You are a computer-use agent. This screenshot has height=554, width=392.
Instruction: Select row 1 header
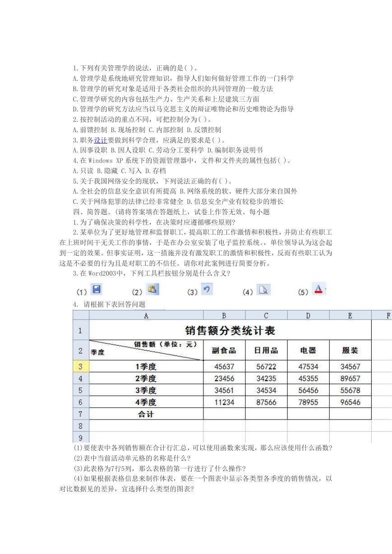click(81, 330)
